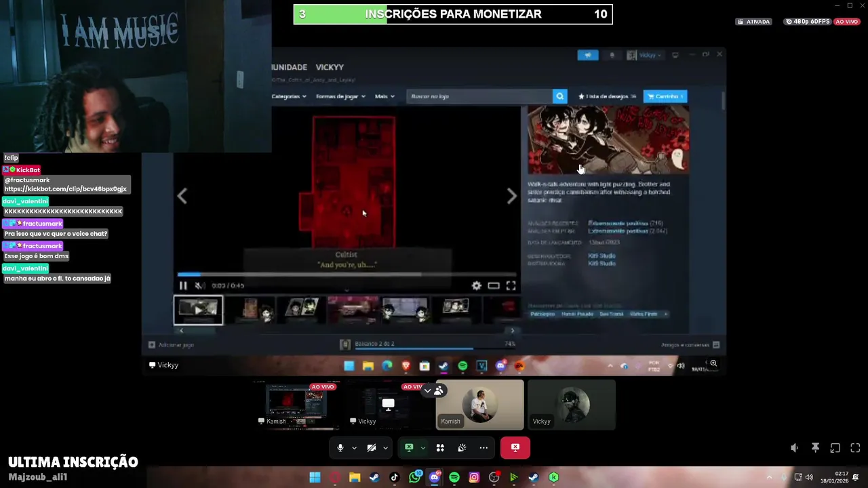Open the Carrinho cart button
The image size is (868, 488).
click(665, 96)
